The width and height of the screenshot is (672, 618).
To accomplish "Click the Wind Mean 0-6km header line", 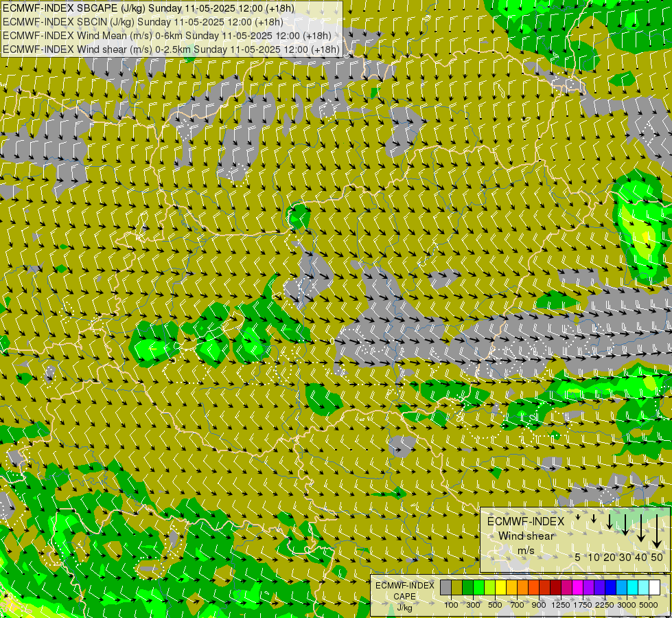I will pyautogui.click(x=167, y=36).
